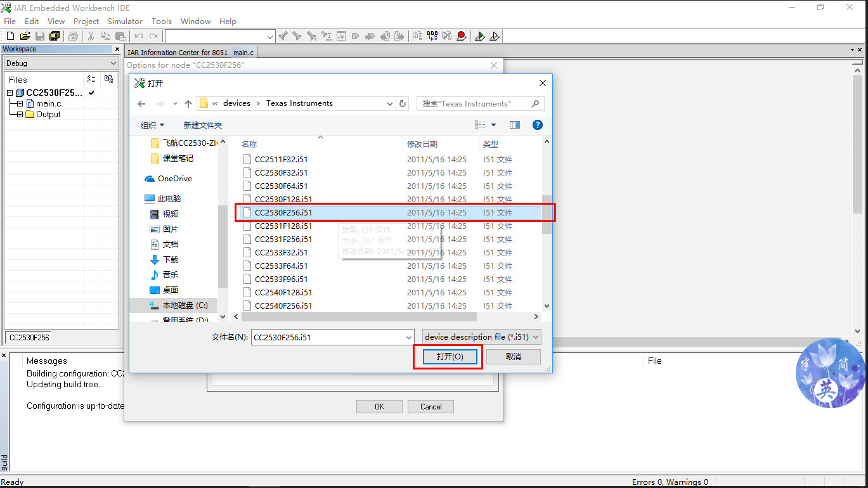Toggle a breakpoint with the red breakpoint icon

click(x=461, y=36)
